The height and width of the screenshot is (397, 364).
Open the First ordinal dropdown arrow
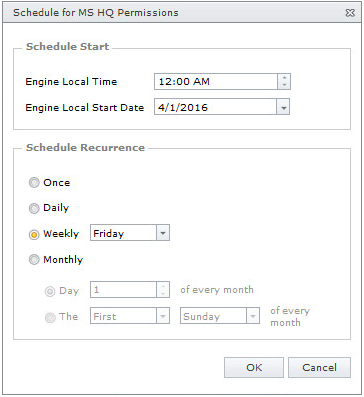coord(163,316)
